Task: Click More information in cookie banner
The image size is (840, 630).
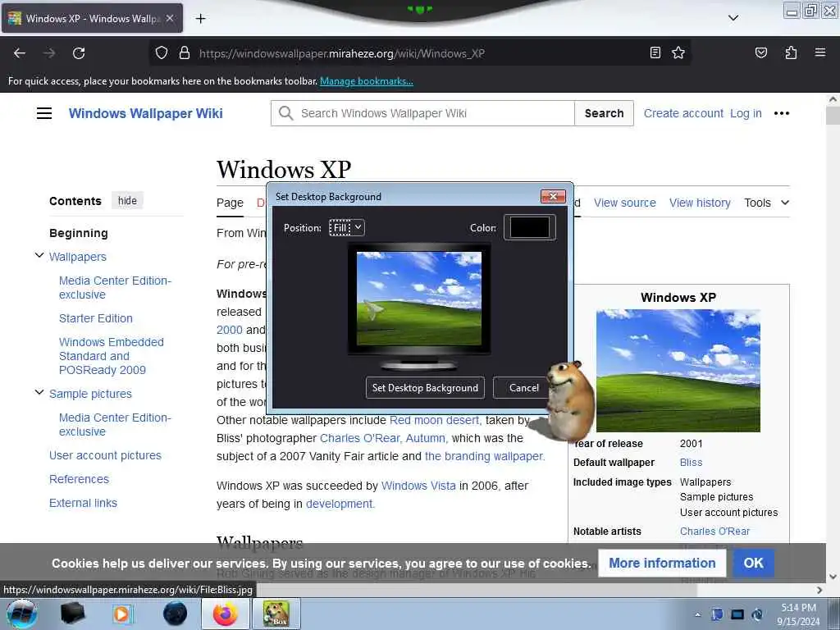Action: point(662,563)
